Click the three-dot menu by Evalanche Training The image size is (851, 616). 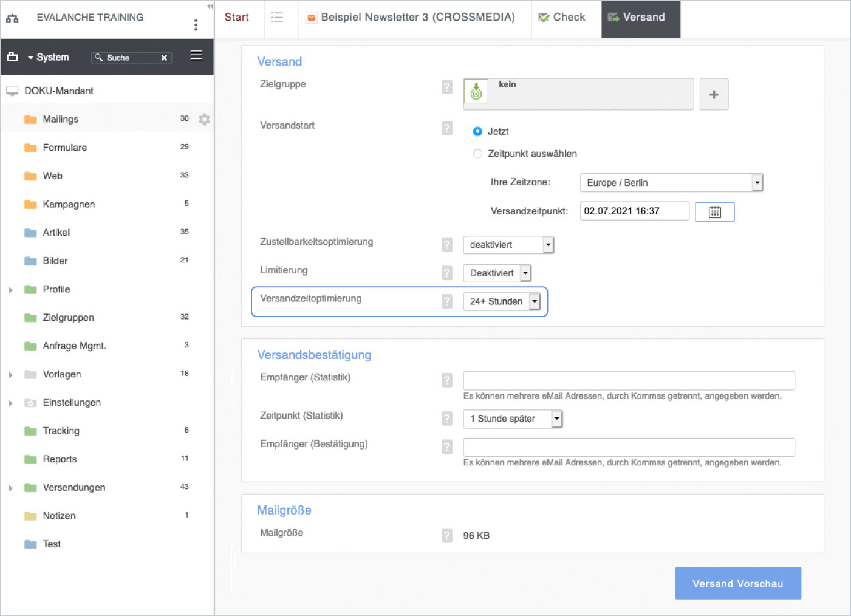click(x=196, y=24)
